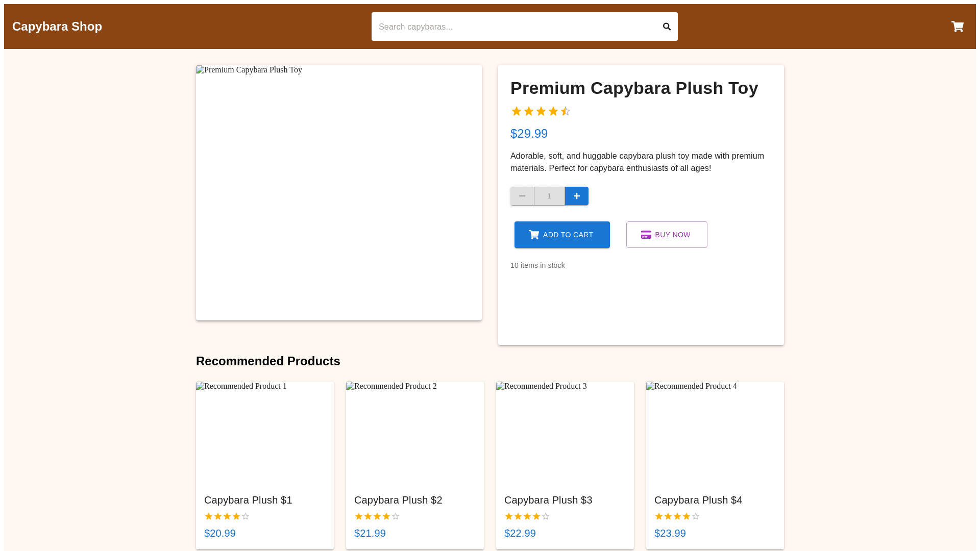Open Recommended Product 4 image
The height and width of the screenshot is (551, 980).
click(715, 433)
